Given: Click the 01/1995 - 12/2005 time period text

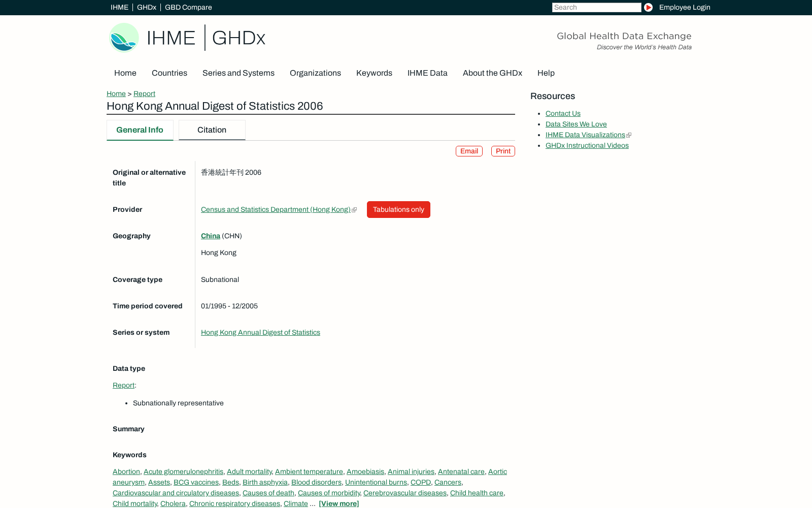Looking at the screenshot, I should (x=229, y=306).
